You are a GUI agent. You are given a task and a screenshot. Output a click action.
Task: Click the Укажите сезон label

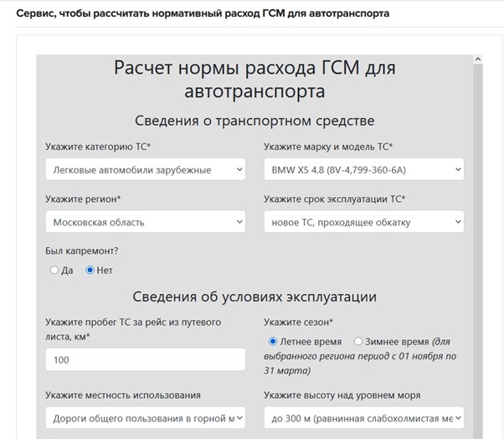pyautogui.click(x=298, y=322)
